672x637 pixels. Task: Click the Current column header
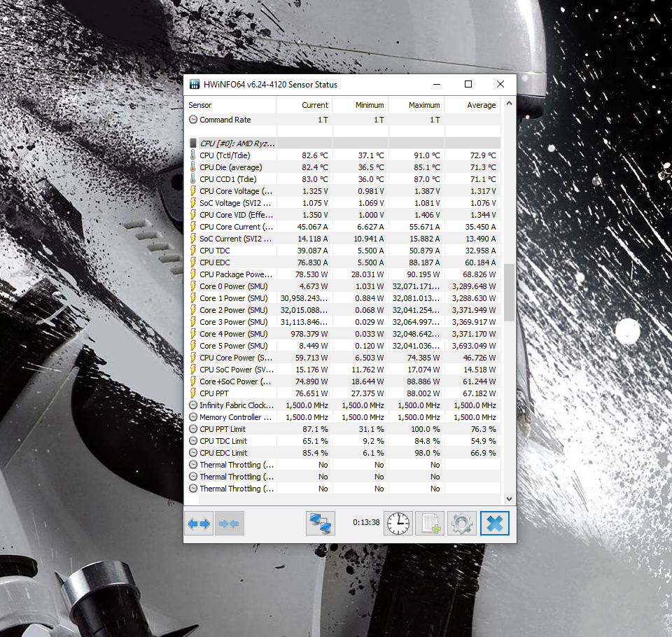coord(304,105)
